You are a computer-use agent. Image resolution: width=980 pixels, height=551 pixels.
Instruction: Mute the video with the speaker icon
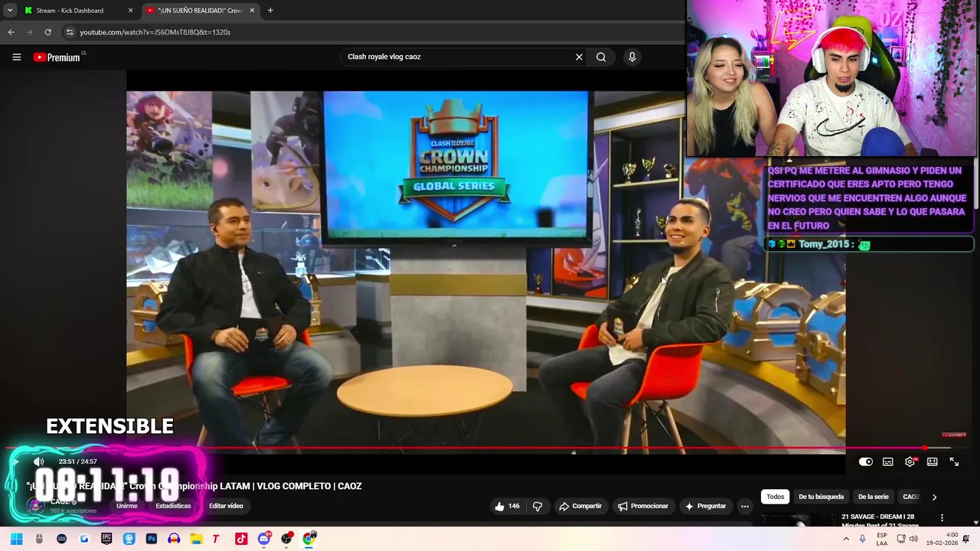click(x=39, y=461)
